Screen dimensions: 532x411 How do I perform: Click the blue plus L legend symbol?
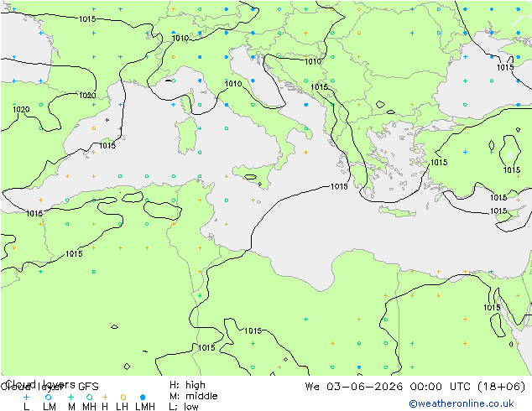click(27, 397)
